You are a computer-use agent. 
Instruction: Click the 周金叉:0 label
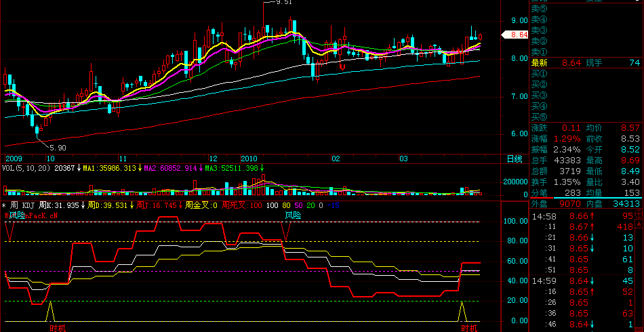click(x=201, y=205)
